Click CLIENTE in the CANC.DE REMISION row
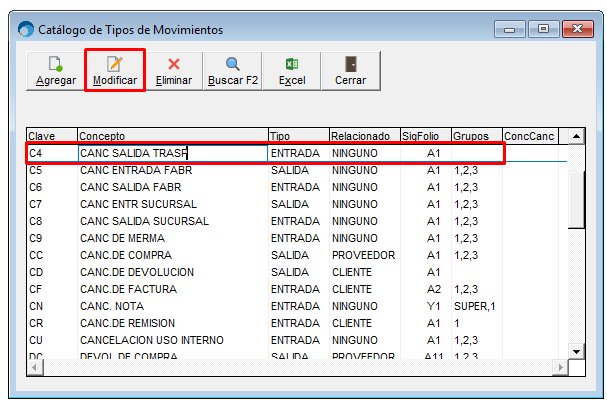Viewport: 607px width, 403px height. click(352, 324)
